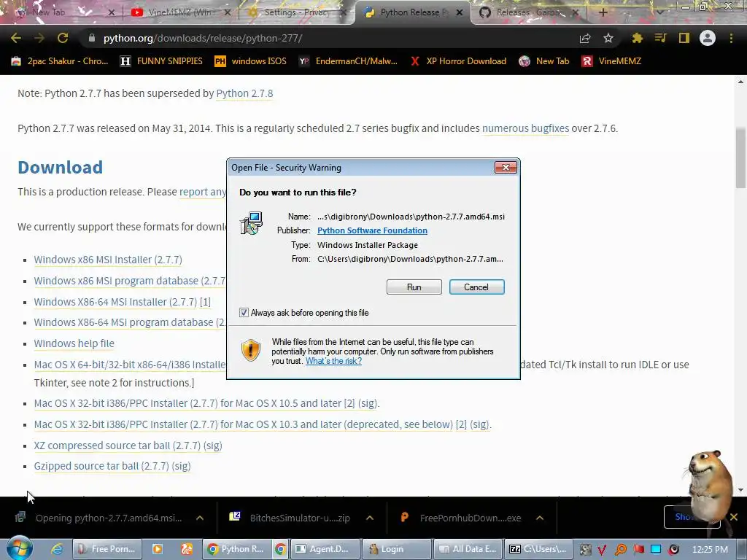
Task: Click the first tray icon left of the red V
Action: (x=584, y=550)
